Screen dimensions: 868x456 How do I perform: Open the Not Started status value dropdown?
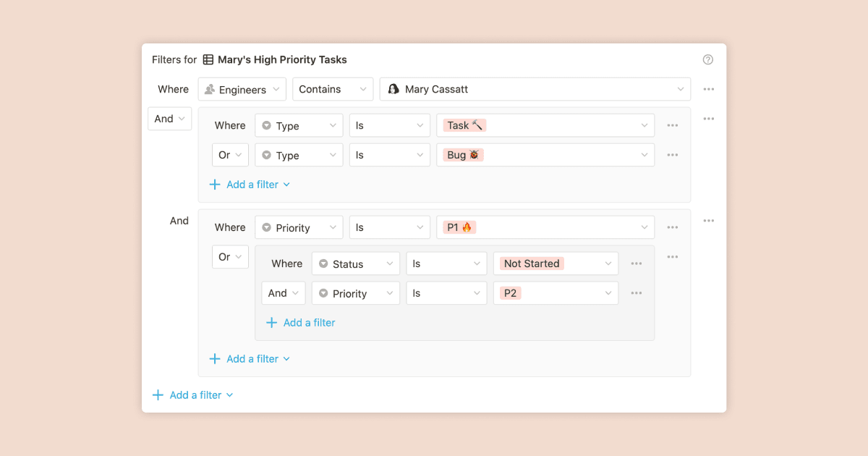(556, 263)
